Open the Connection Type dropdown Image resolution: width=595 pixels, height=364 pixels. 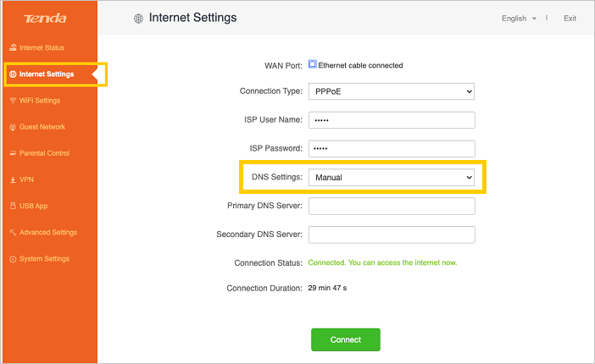click(x=391, y=91)
